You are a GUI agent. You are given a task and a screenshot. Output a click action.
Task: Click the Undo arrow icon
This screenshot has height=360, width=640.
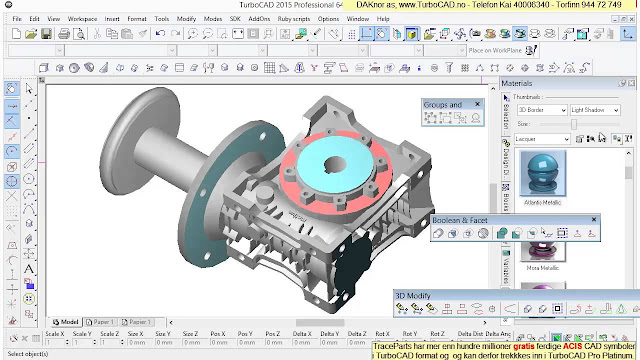click(160, 34)
